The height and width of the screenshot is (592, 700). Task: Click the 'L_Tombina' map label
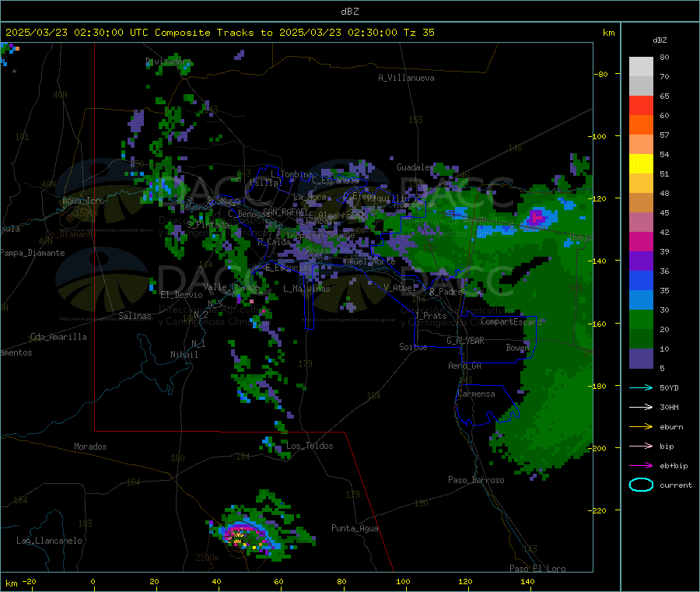292,174
